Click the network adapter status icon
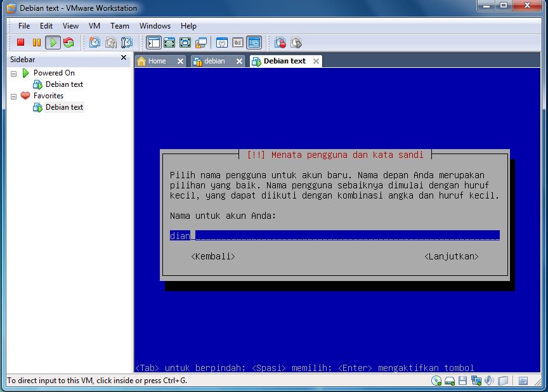Viewport: 548px width, 392px height. coord(476,381)
